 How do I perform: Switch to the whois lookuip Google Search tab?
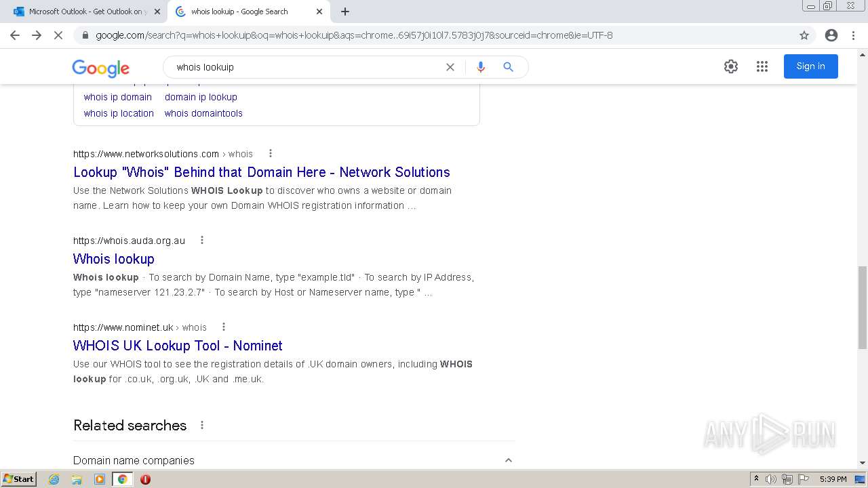click(249, 12)
